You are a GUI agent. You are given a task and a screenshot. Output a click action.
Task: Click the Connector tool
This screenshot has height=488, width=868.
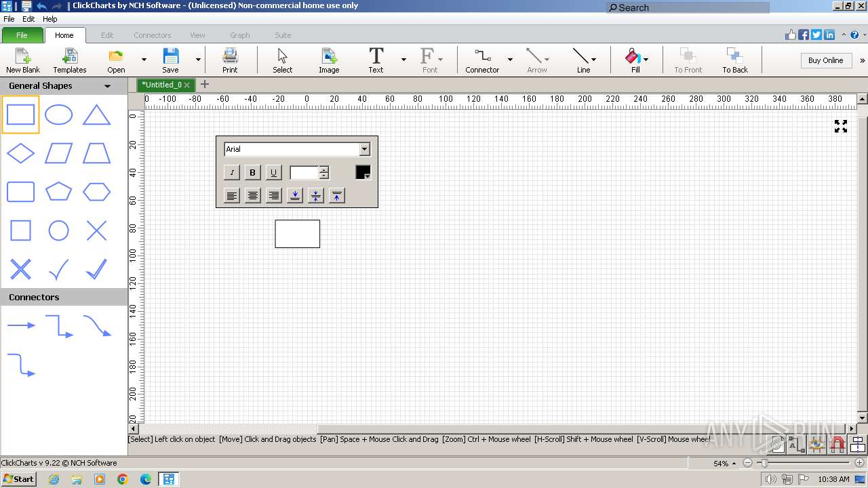pos(482,60)
